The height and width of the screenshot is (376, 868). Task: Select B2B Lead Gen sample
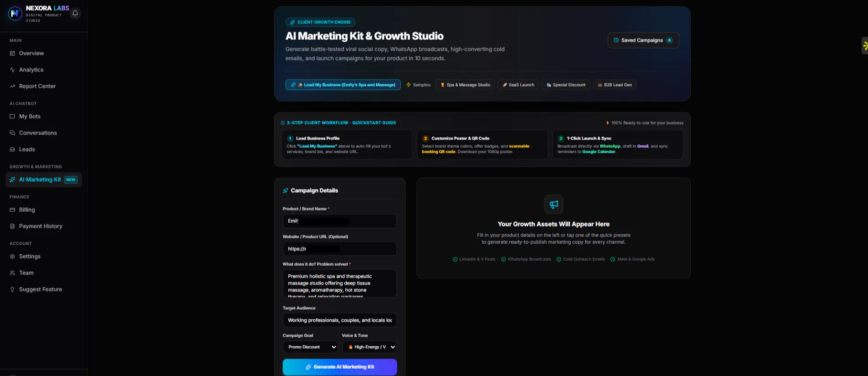(x=614, y=85)
